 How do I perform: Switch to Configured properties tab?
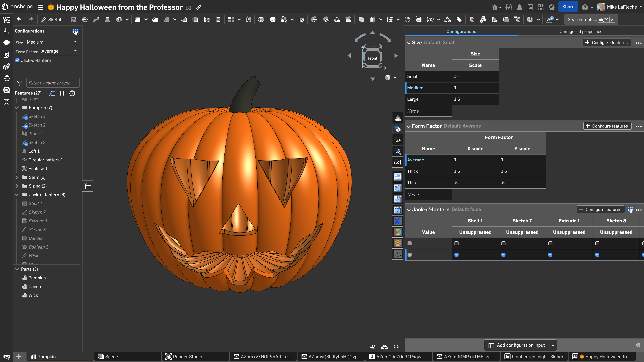point(580,32)
